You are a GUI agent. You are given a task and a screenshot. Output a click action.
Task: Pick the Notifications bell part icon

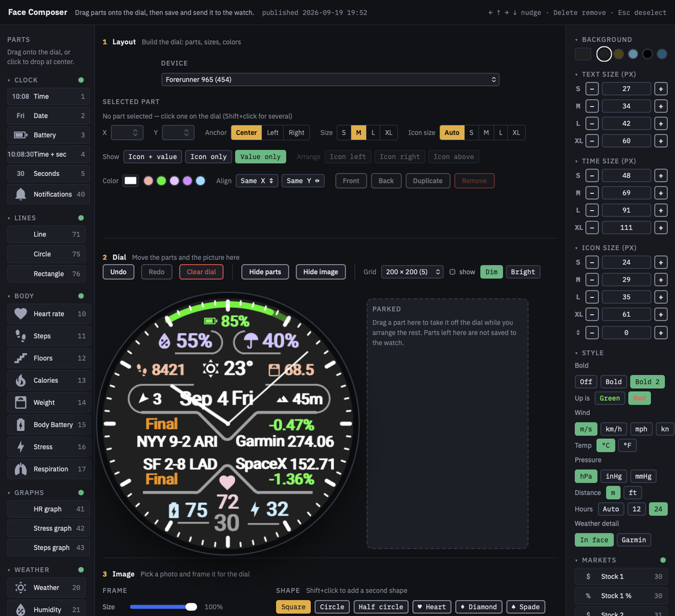point(20,194)
